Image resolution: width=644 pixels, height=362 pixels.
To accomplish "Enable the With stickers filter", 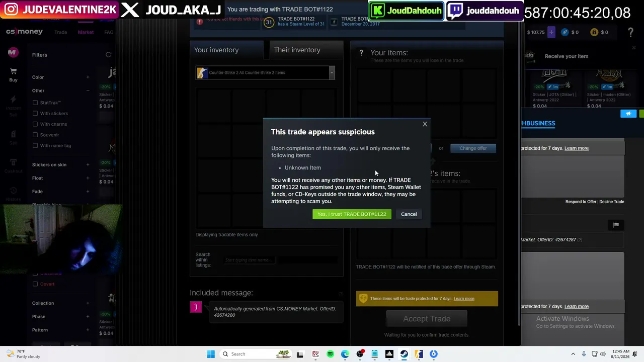I will [x=35, y=114].
